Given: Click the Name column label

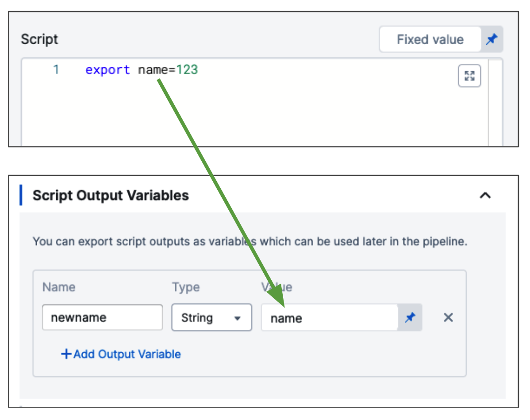Looking at the screenshot, I should pos(59,287).
